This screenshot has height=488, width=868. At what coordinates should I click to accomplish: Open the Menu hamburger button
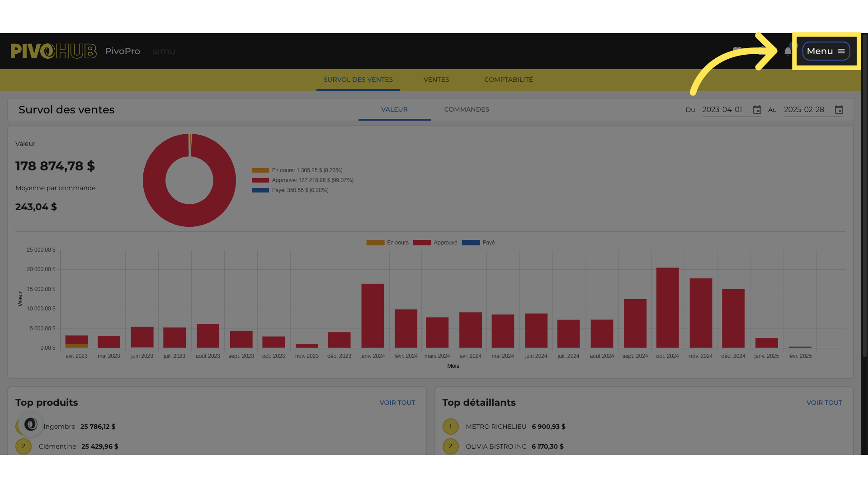coord(826,51)
